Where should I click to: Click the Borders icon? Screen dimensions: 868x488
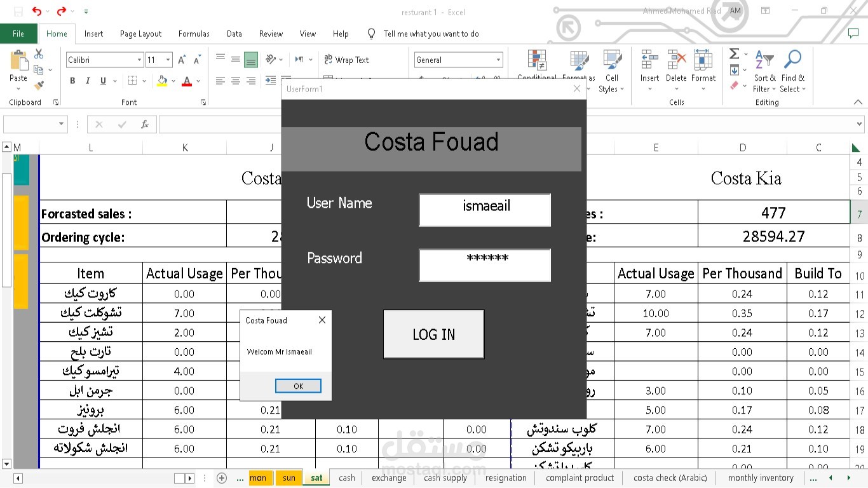tap(133, 81)
